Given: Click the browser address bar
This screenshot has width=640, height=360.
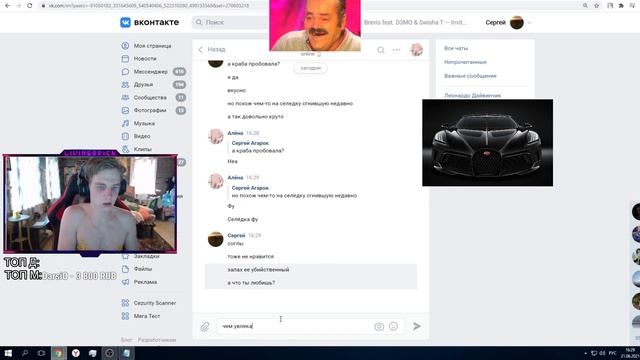Looking at the screenshot, I should pos(310,6).
